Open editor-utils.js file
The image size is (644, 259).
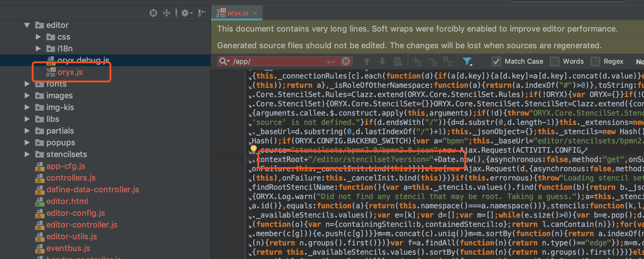click(71, 236)
